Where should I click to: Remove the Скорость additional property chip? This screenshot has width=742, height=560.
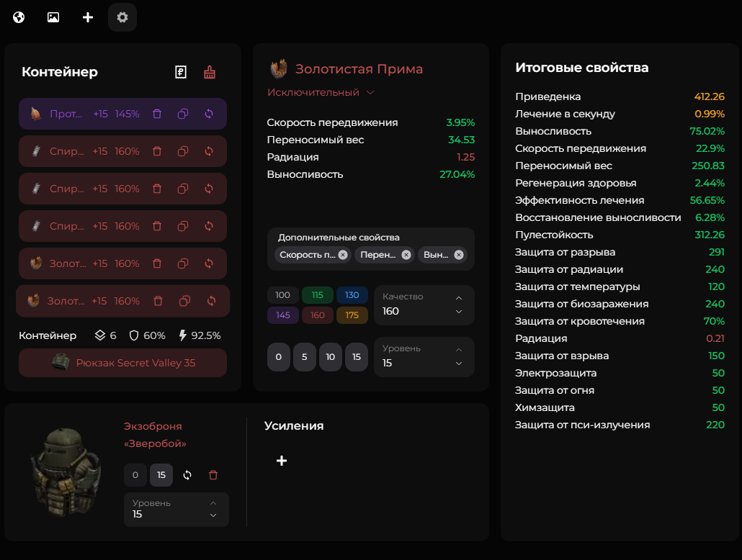(343, 255)
